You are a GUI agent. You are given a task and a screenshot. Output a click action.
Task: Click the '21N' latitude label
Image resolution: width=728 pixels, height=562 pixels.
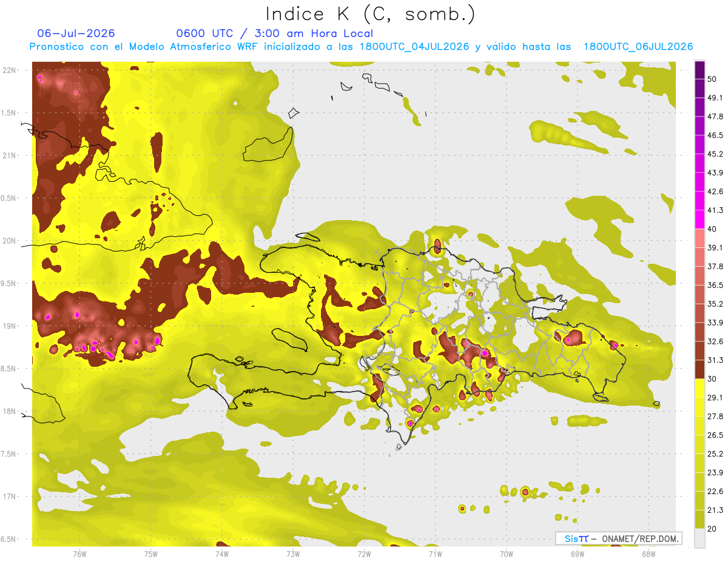pos(9,156)
